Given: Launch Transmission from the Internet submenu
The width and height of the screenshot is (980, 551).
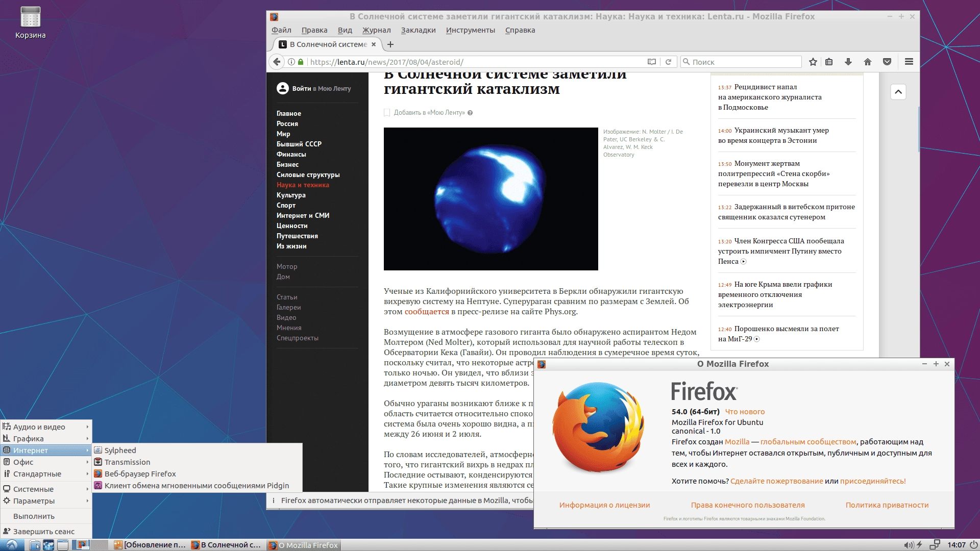Looking at the screenshot, I should click(x=198, y=462).
